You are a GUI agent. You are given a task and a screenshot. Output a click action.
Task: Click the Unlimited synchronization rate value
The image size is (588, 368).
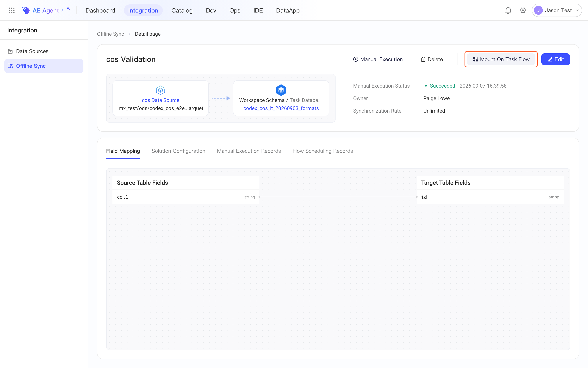[434, 111]
